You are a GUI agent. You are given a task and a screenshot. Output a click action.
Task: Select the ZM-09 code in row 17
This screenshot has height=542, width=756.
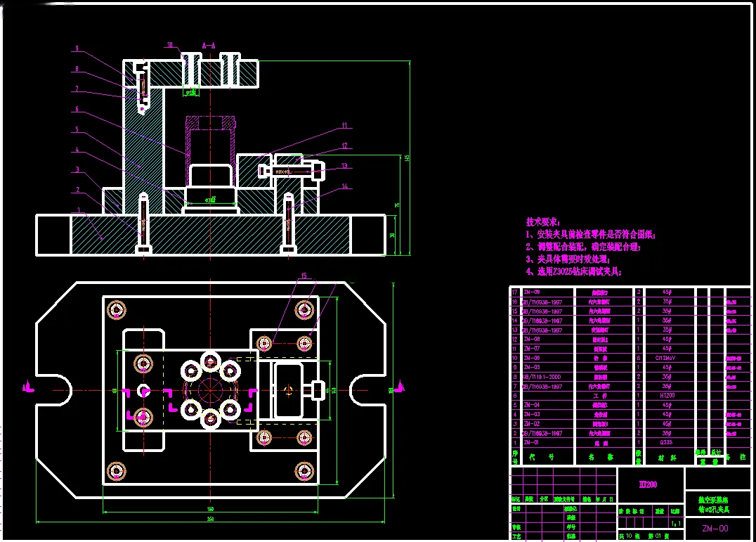[x=532, y=292]
